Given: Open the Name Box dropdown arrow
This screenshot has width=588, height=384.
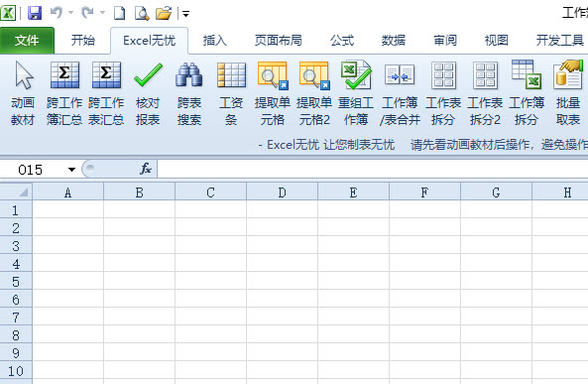Looking at the screenshot, I should click(71, 170).
